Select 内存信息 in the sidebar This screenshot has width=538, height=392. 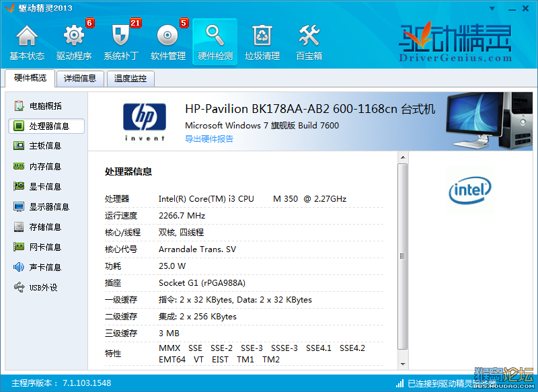click(x=46, y=166)
